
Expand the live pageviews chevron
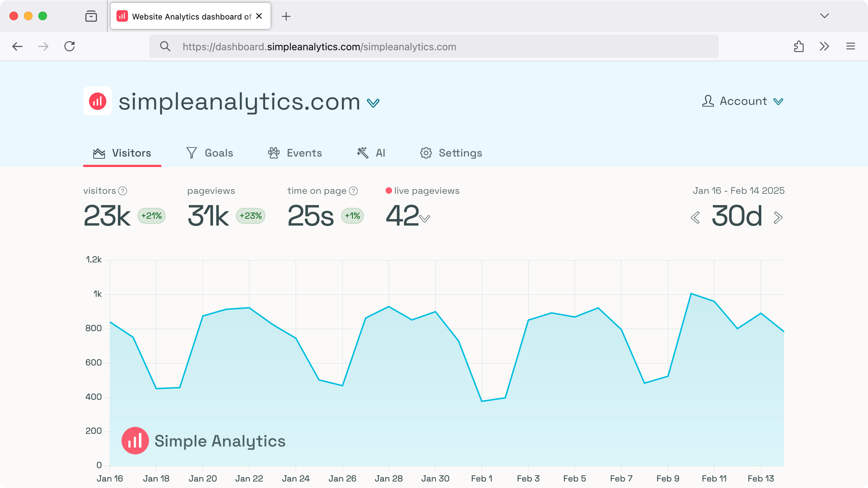point(424,218)
